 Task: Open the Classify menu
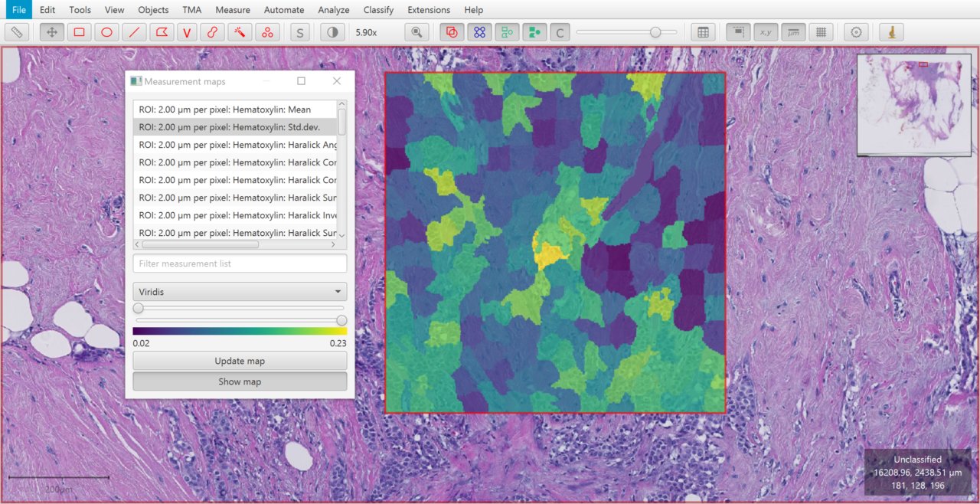378,10
